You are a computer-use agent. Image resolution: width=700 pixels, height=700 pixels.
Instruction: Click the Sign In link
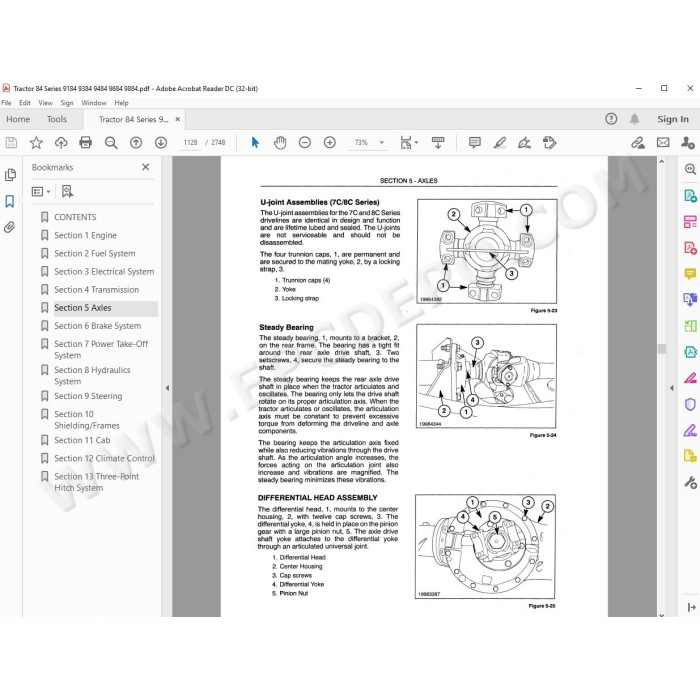[672, 119]
